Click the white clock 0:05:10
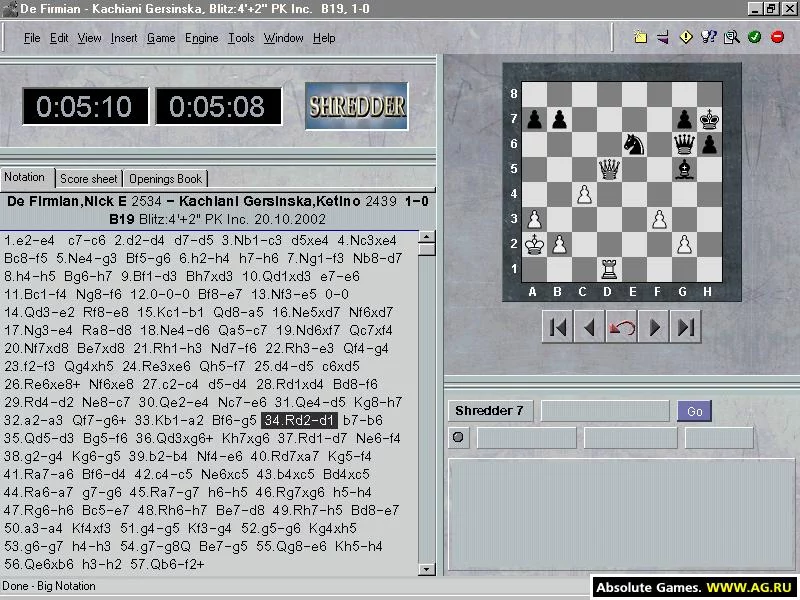Viewport: 800px width, 600px height. pos(85,107)
